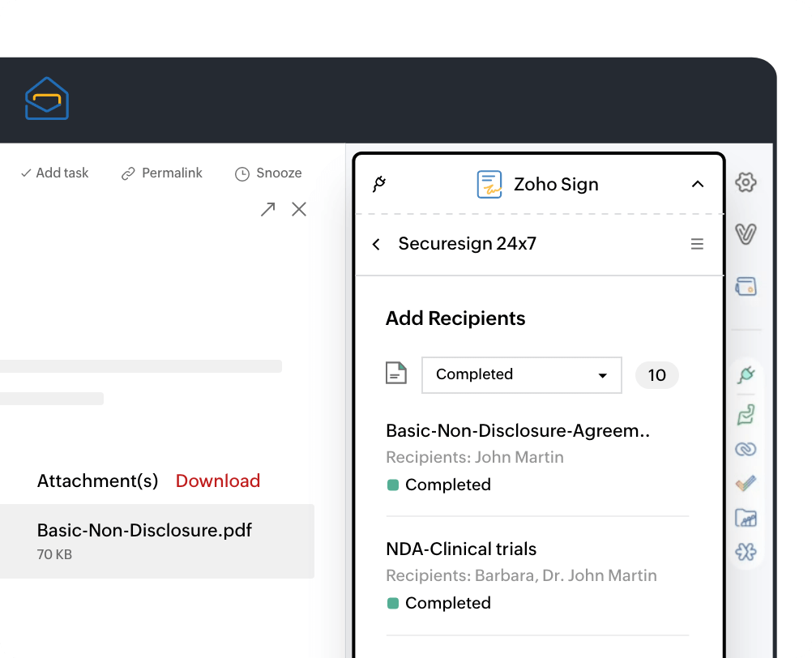Click the Securesign 24x7 title
This screenshot has width=812, height=658.
[467, 243]
